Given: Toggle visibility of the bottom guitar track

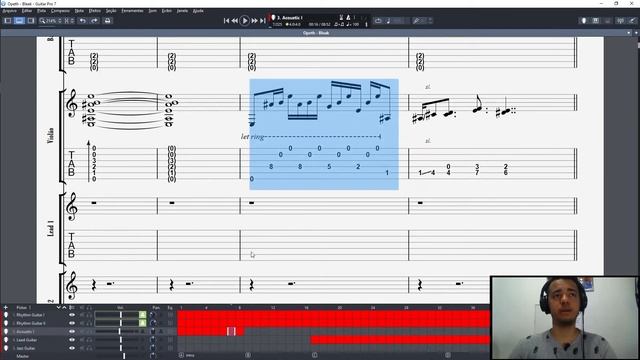Looking at the screenshot, I should tap(72, 348).
